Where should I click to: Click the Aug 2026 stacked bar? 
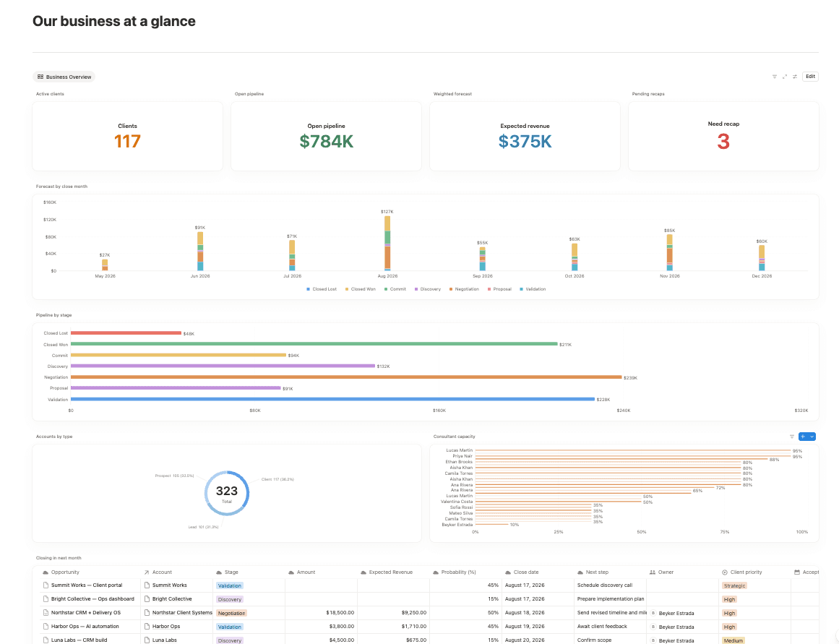pyautogui.click(x=387, y=243)
